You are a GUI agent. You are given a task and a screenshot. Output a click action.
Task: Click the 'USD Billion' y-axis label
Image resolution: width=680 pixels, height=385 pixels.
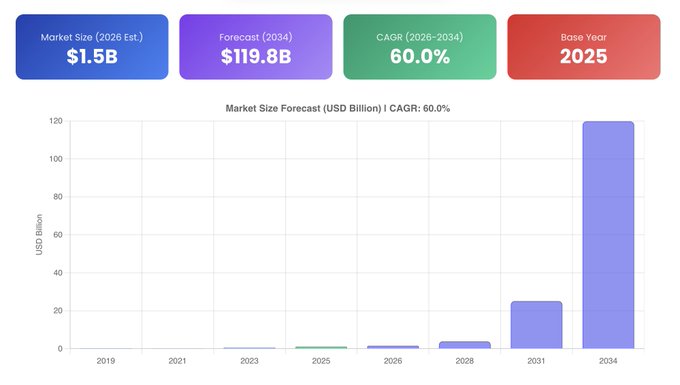[39, 235]
